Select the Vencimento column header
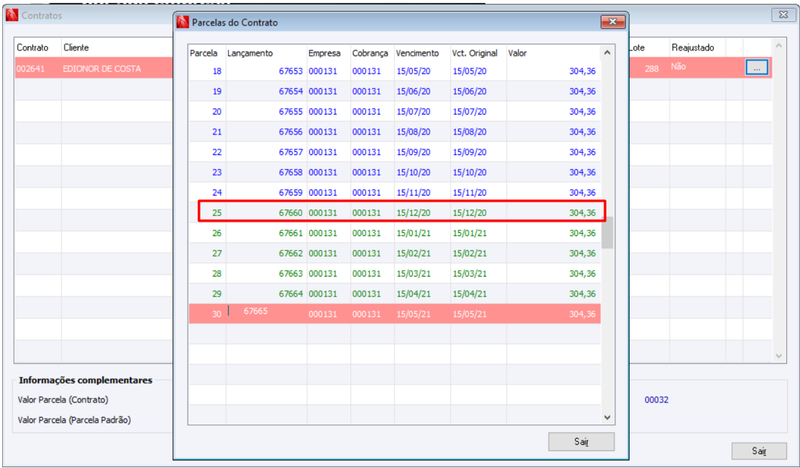Viewport: 800px width, 468px height. pos(417,53)
